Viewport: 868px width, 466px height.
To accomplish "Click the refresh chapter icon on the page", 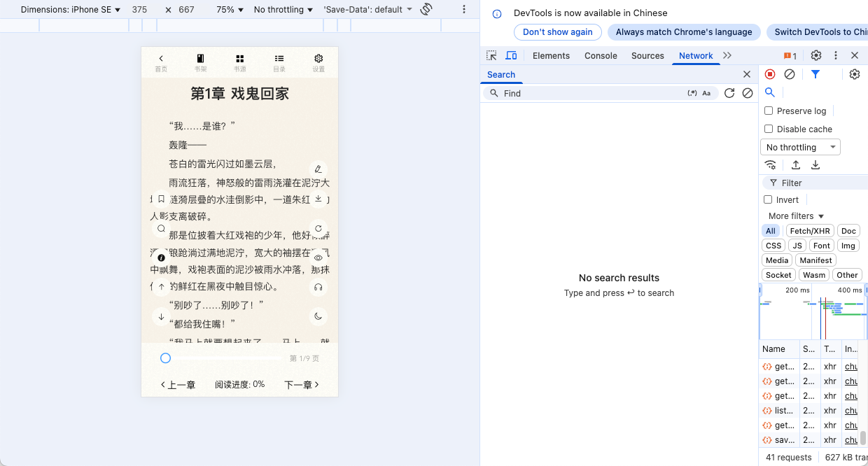I will [318, 228].
